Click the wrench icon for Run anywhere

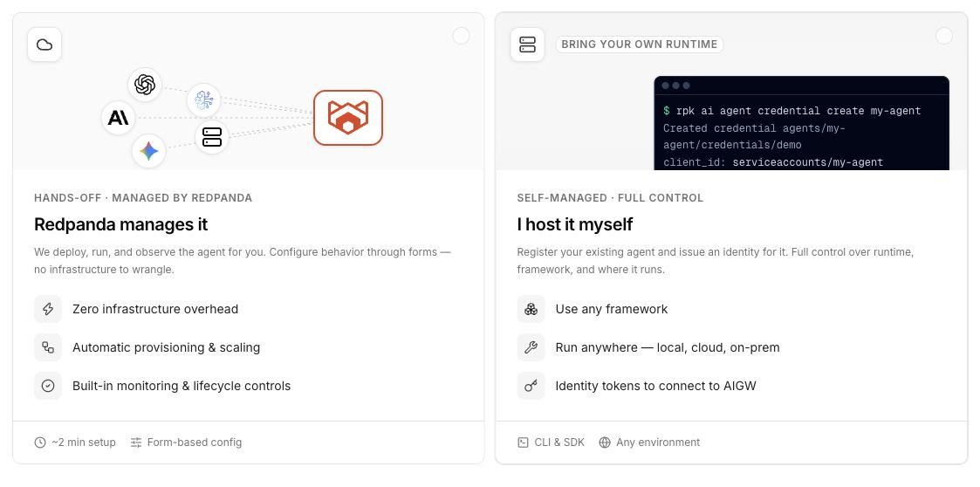pyautogui.click(x=531, y=347)
